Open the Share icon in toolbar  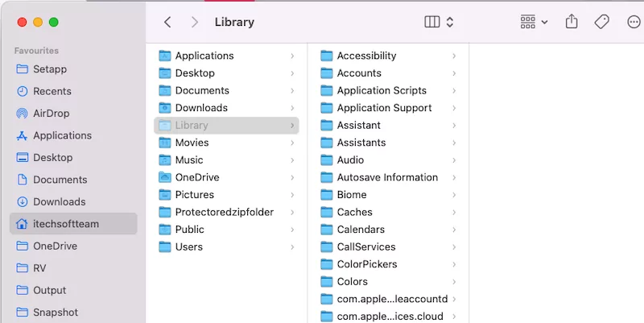pyautogui.click(x=572, y=22)
